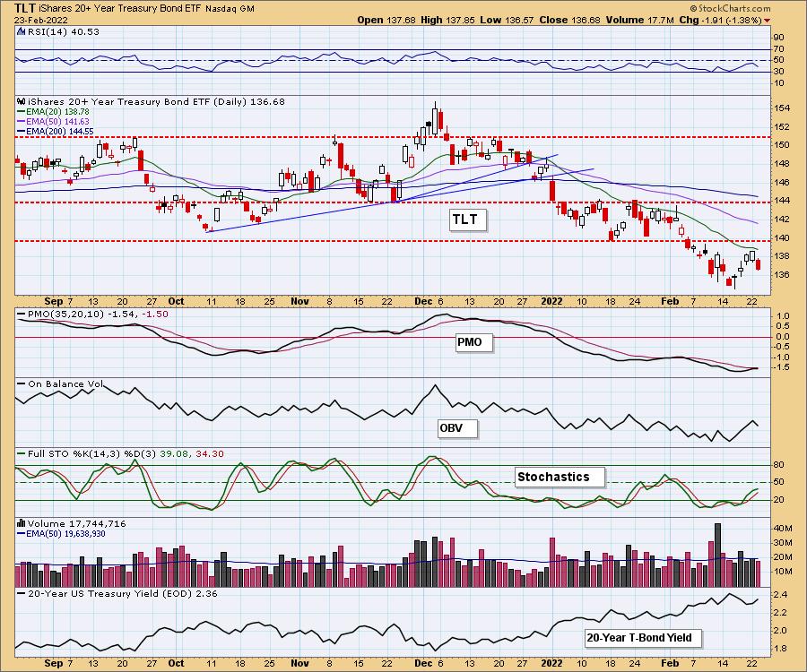Viewport: 807px width, 672px height.
Task: Select the TLT ticker symbol in the header
Action: pyautogui.click(x=25, y=8)
